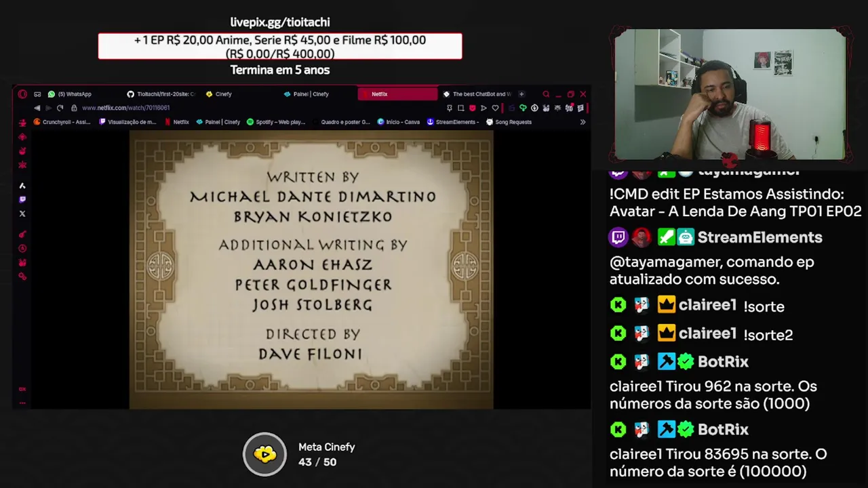Viewport: 868px width, 488px height.
Task: Open the GX sidebar bottom logo icon
Action: 22,389
